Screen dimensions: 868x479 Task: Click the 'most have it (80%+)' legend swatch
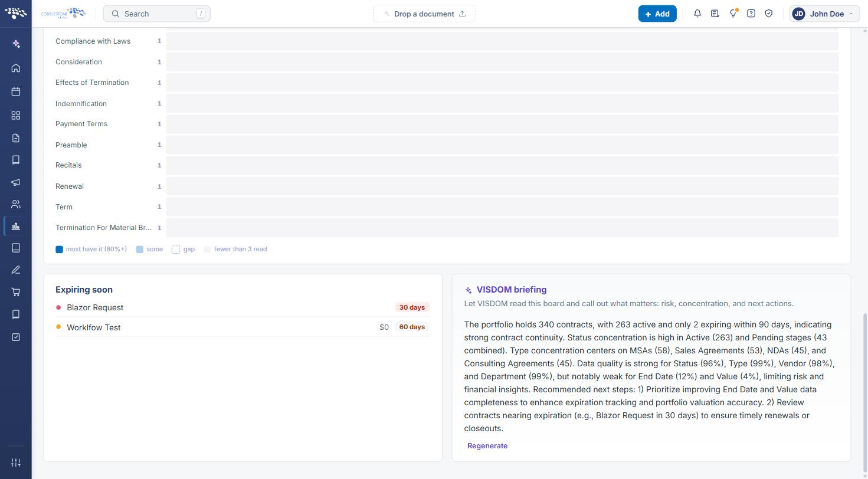[x=59, y=250]
